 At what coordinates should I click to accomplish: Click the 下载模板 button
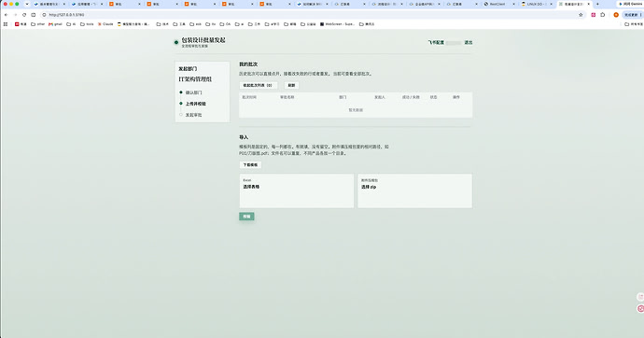[x=250, y=164]
